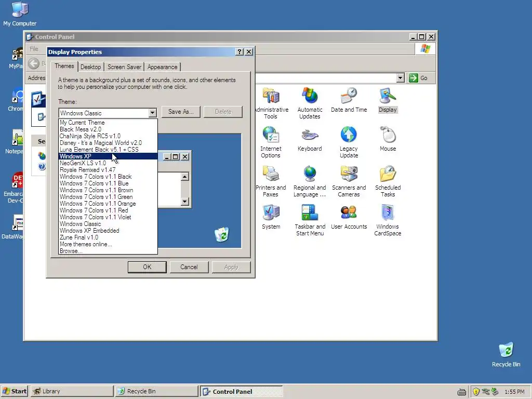Open Internet Options icon

tap(271, 142)
